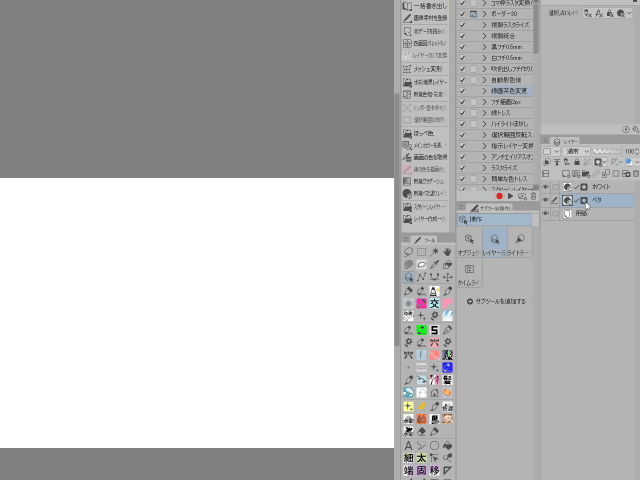640x480 pixels.
Task: Select the Text tool letter A
Action: (408, 446)
